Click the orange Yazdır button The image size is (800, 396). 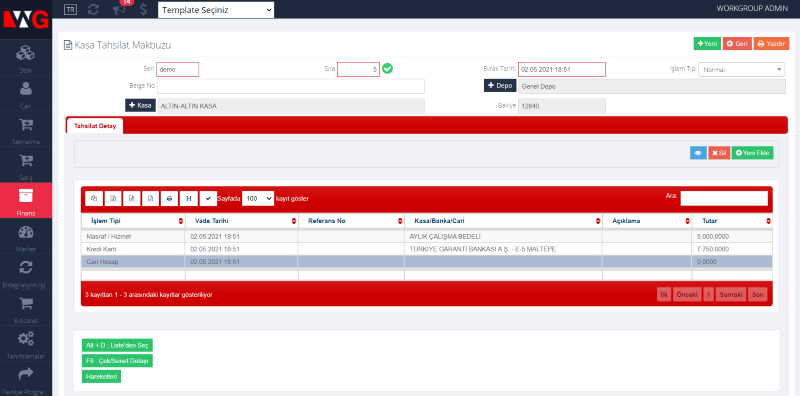pos(771,44)
